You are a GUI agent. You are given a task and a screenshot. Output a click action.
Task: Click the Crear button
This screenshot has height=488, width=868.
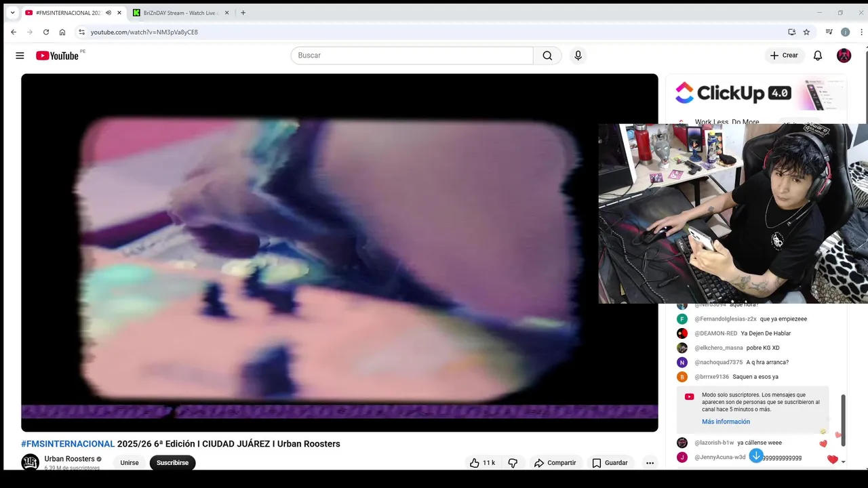pos(784,56)
